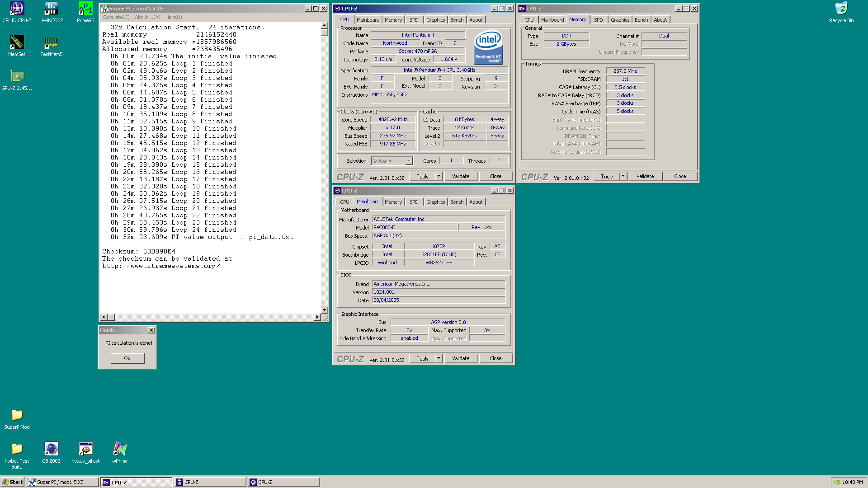Click scroll right arrow in Super PI
868x488 pixels.
tap(317, 317)
